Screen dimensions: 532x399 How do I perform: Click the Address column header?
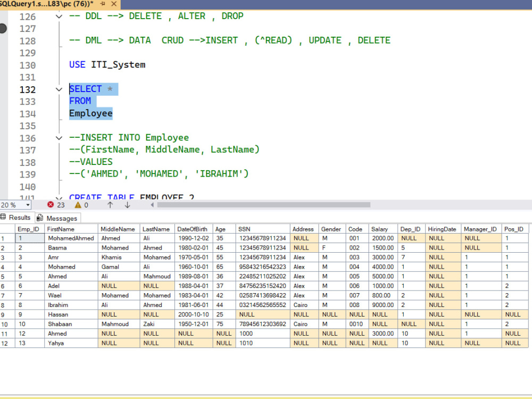pyautogui.click(x=304, y=229)
